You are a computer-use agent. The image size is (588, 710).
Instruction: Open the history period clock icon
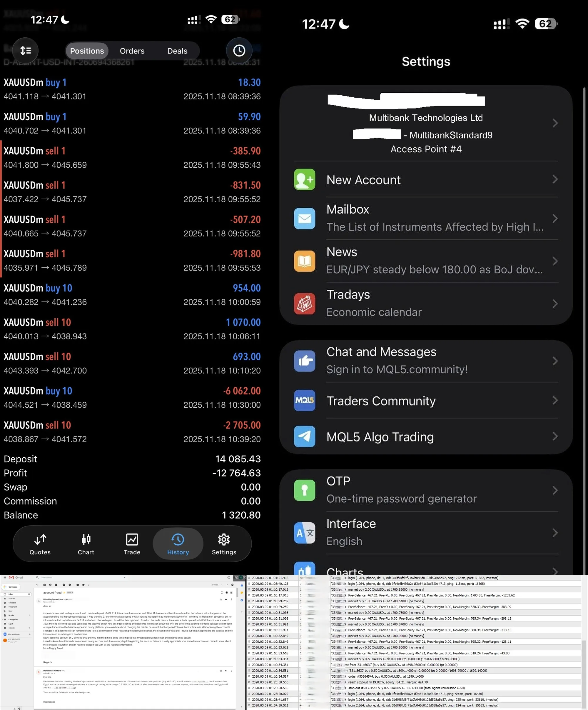239,51
